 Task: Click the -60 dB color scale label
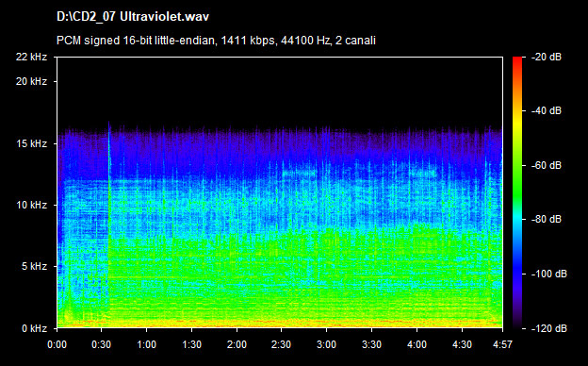pos(547,165)
